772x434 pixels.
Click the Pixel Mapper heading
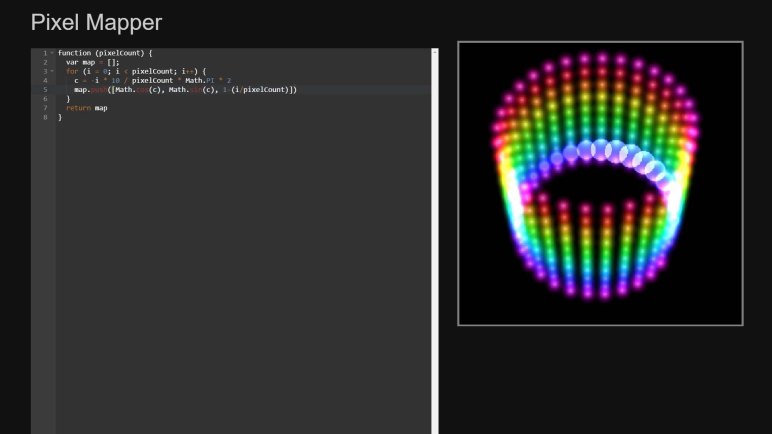pos(96,22)
